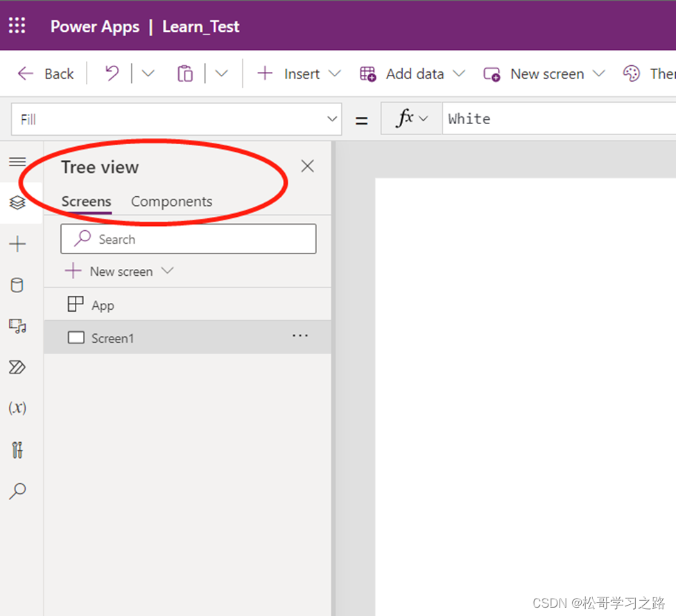
Task: Click the Variables (x) icon
Action: (17, 407)
